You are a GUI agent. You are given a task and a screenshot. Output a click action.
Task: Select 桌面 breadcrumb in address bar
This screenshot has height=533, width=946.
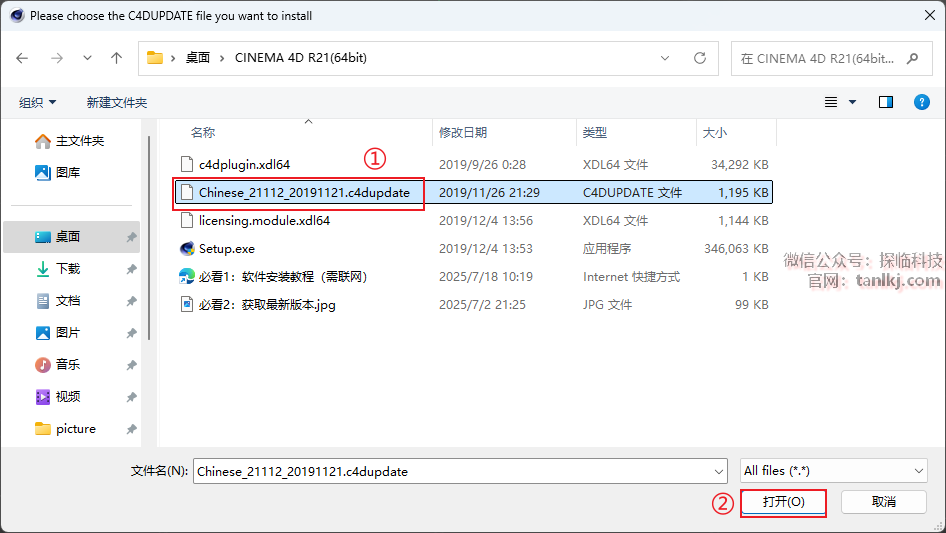pyautogui.click(x=198, y=58)
